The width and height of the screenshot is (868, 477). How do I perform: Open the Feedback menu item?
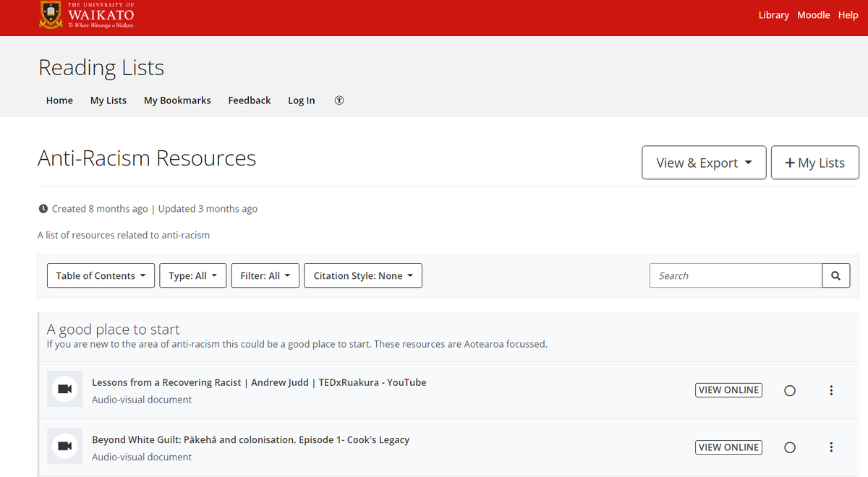[x=250, y=100]
